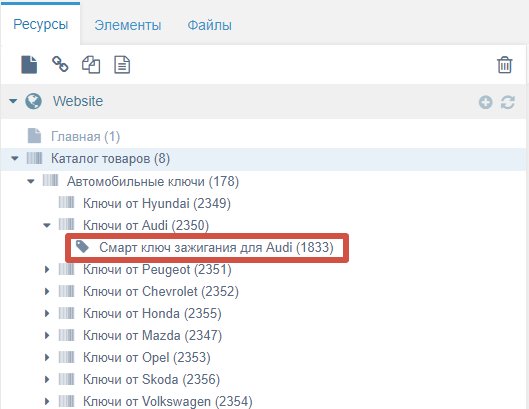Collapse Автомобильные ключи node
This screenshot has height=409, width=529.
[31, 182]
